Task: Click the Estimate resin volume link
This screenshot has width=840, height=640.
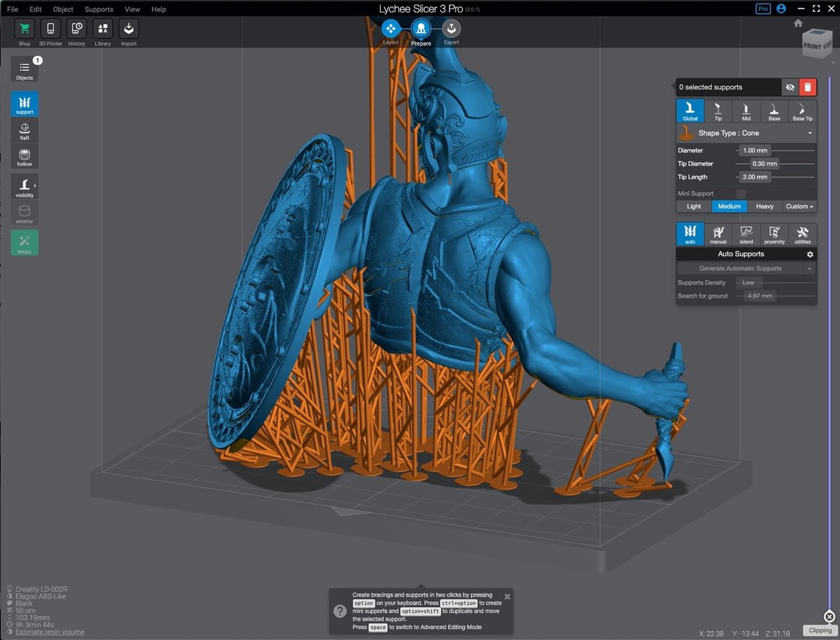Action: (50, 632)
